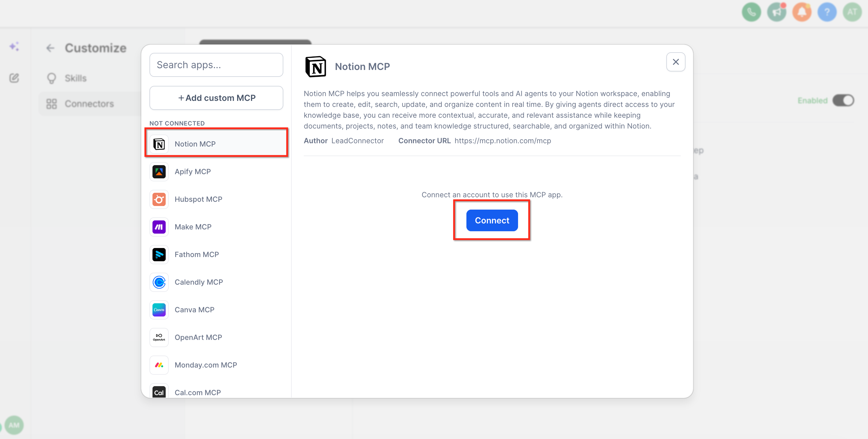Go back using the Customize arrow

pos(50,48)
